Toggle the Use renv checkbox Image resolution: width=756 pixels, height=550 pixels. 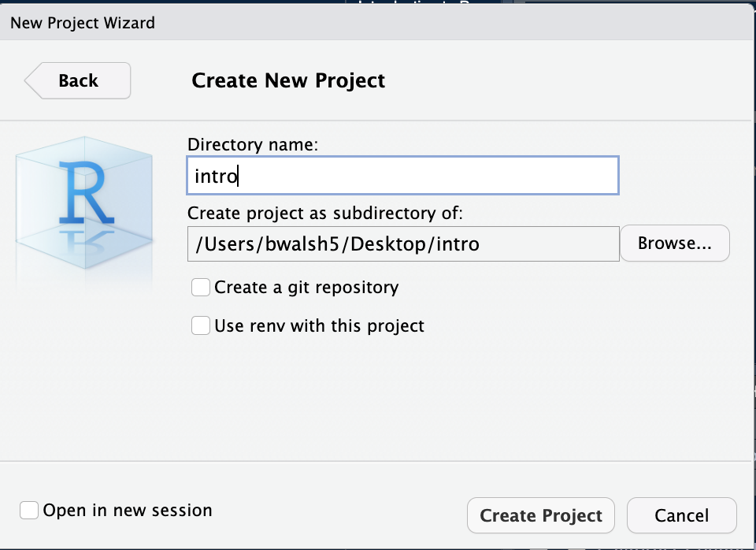click(x=201, y=325)
